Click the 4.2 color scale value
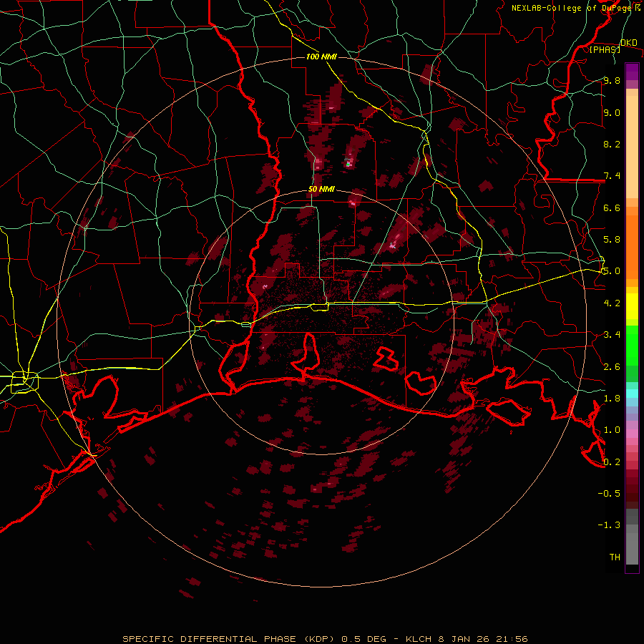Image resolution: width=644 pixels, height=644 pixels. point(612,303)
